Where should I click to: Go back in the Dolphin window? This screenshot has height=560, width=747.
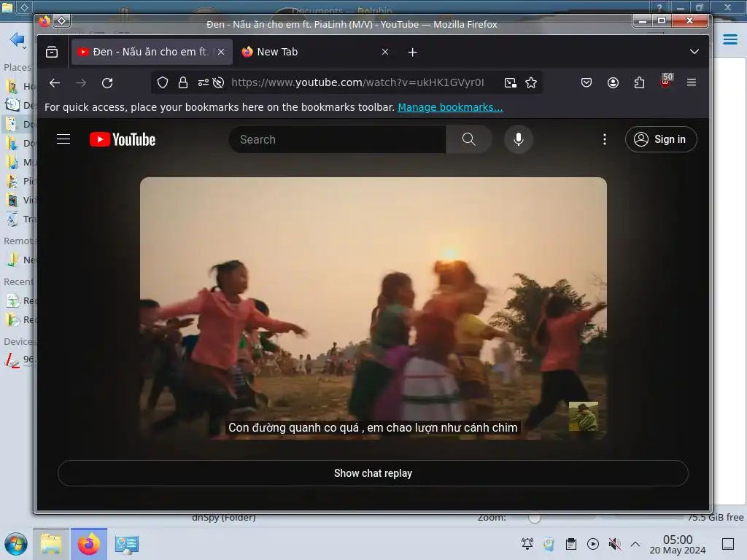tap(18, 39)
